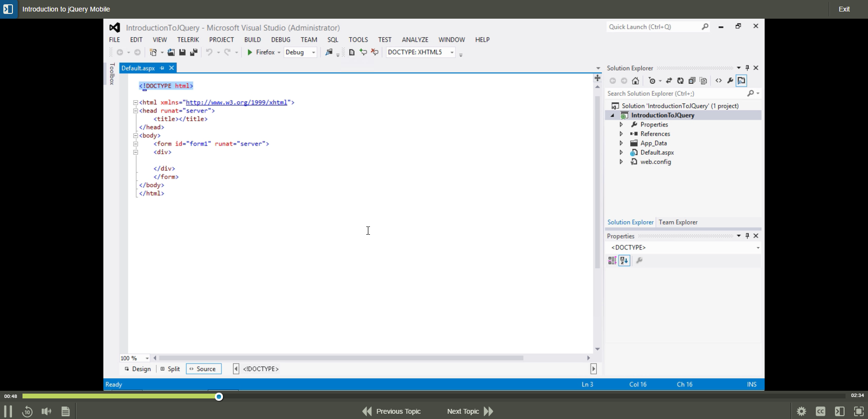Open video player settings gear
The height and width of the screenshot is (419, 868).
[x=801, y=411]
